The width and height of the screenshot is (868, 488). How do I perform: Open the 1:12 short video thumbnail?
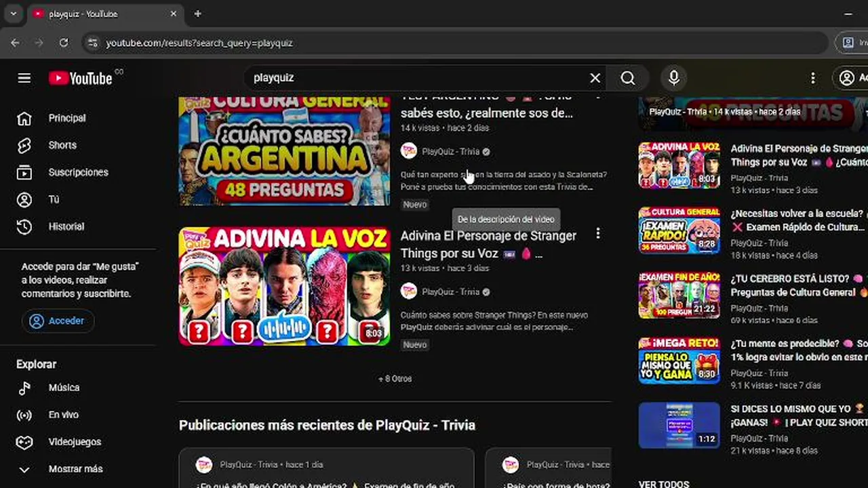(679, 426)
